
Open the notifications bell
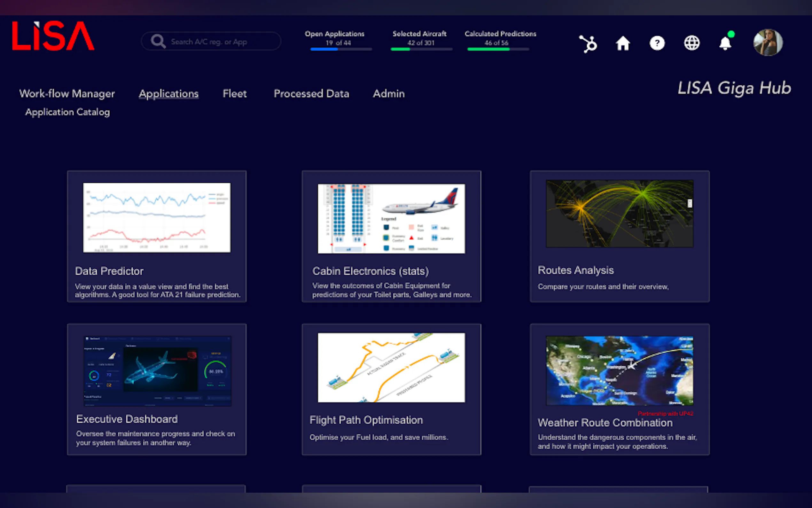point(725,43)
